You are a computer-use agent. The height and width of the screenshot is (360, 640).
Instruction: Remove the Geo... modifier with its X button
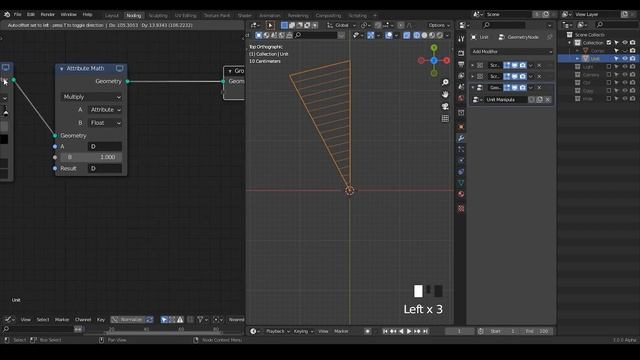pos(539,88)
